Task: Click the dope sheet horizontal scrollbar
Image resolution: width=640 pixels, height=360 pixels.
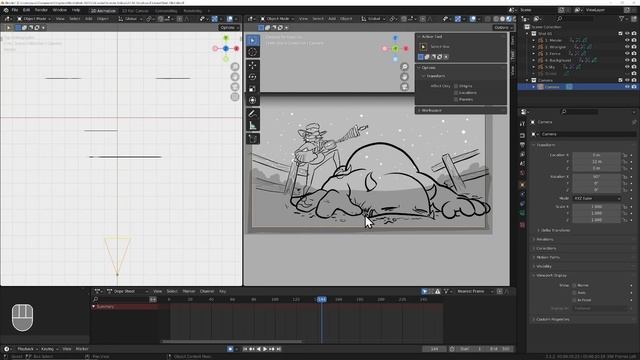Action: point(232,341)
